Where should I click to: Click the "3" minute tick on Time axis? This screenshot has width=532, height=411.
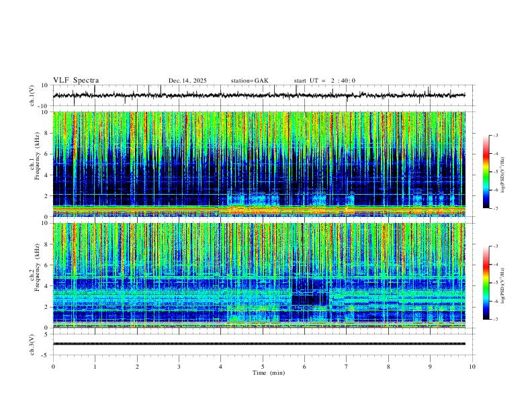[179, 367]
